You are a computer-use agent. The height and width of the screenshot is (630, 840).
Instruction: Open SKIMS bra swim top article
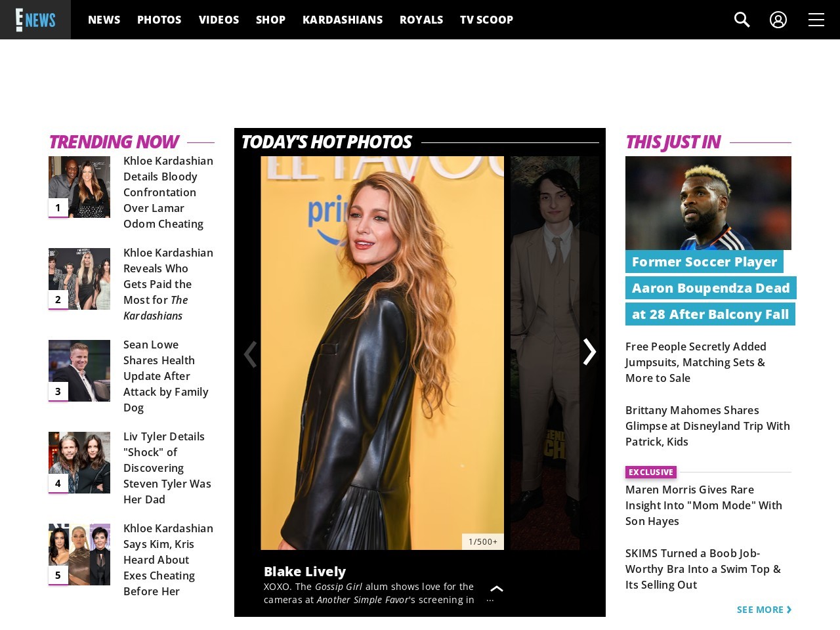click(703, 569)
